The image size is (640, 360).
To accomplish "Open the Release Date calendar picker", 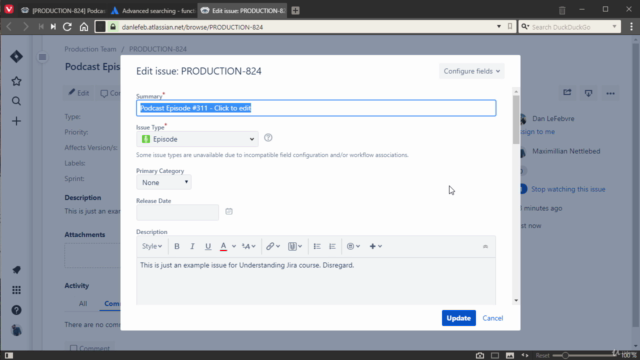I will (x=229, y=211).
